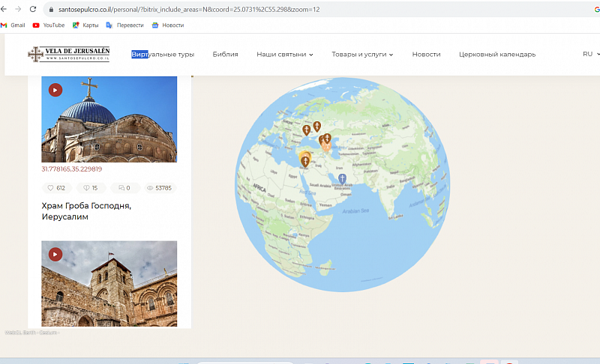
Task: Open the RU language selector
Action: (x=590, y=54)
